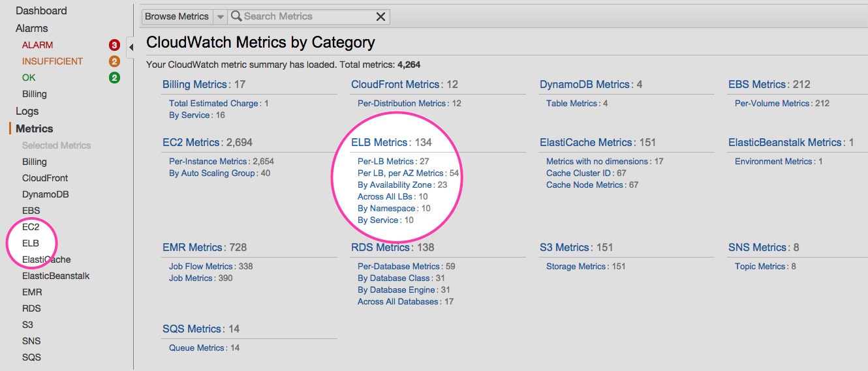Click the search magnifier icon
Screen dimensions: 868x371
(x=236, y=16)
